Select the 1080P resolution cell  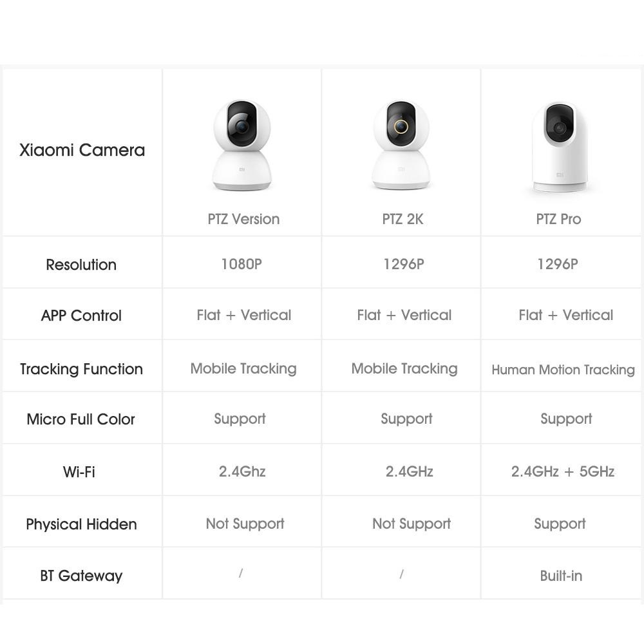[x=241, y=264]
